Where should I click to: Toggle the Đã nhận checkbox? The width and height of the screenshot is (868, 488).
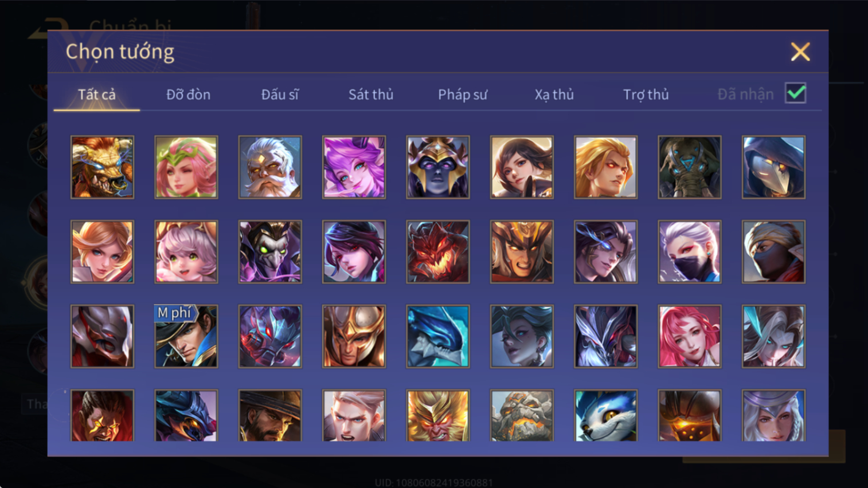coord(795,93)
